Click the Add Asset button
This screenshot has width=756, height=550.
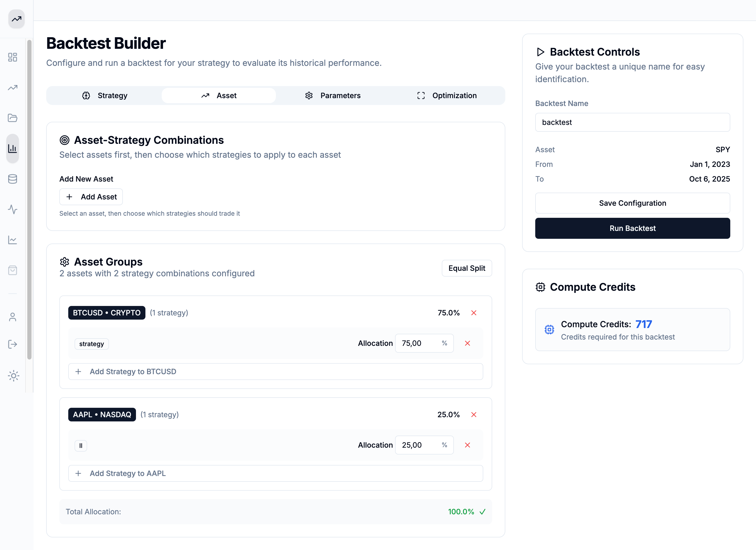click(91, 197)
